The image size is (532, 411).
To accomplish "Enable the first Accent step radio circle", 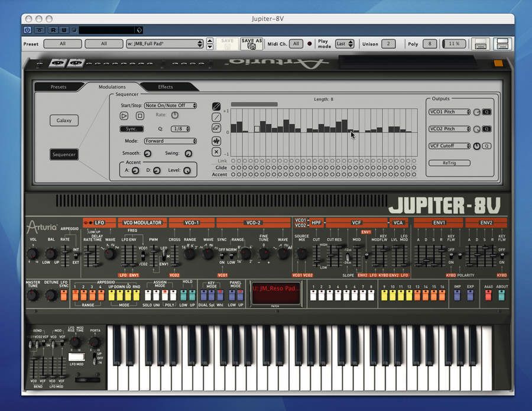I will tap(233, 174).
